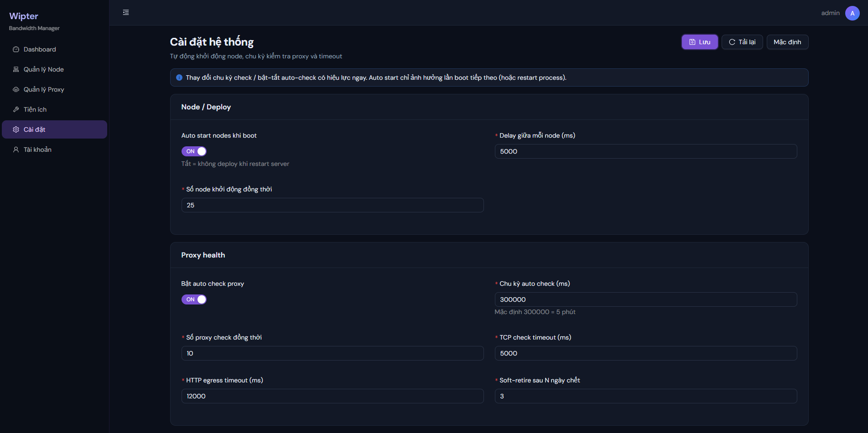Click the Quản lý Node icon
Image resolution: width=868 pixels, height=433 pixels.
(x=16, y=69)
